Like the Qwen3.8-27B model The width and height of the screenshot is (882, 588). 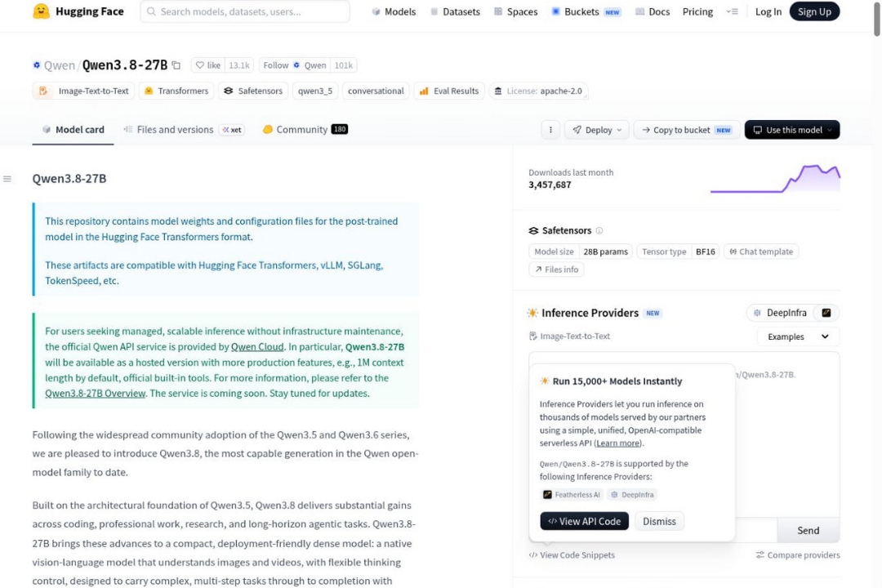tap(207, 65)
